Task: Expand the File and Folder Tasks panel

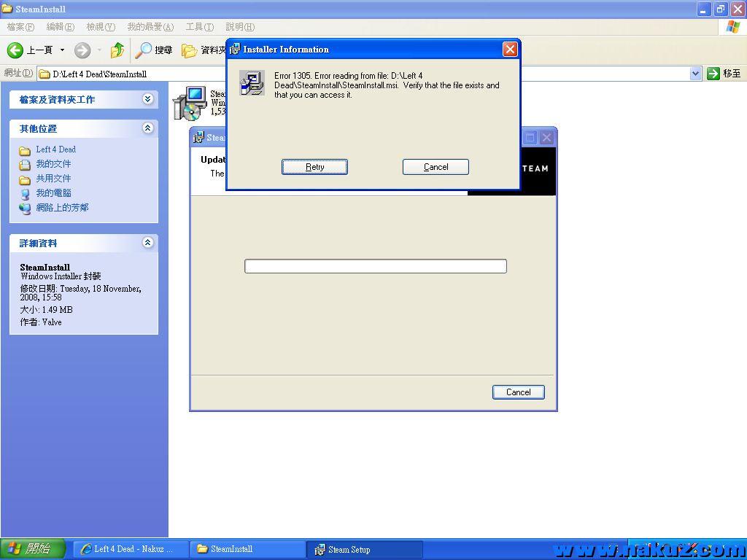Action: click(148, 99)
